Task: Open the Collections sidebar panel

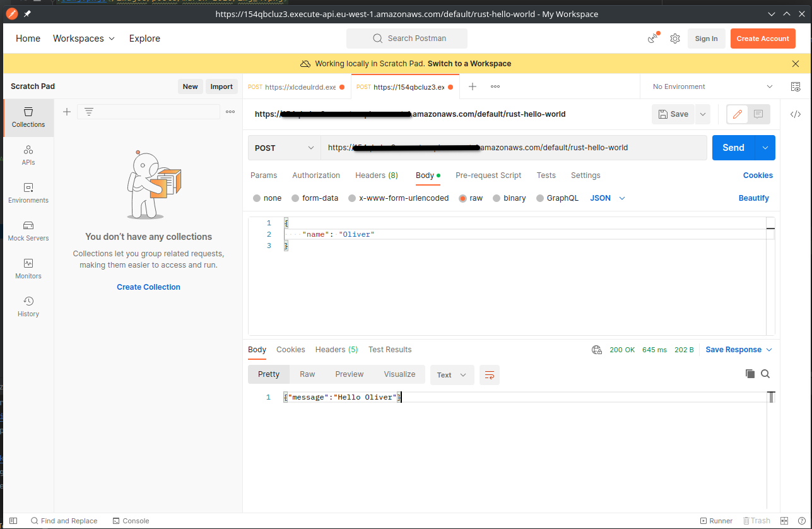Action: (28, 117)
